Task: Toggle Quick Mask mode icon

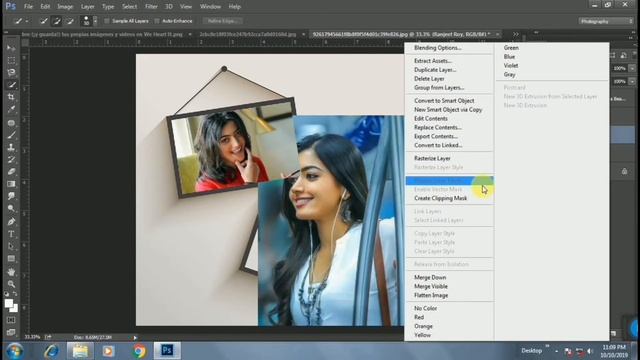Action: (x=11, y=320)
